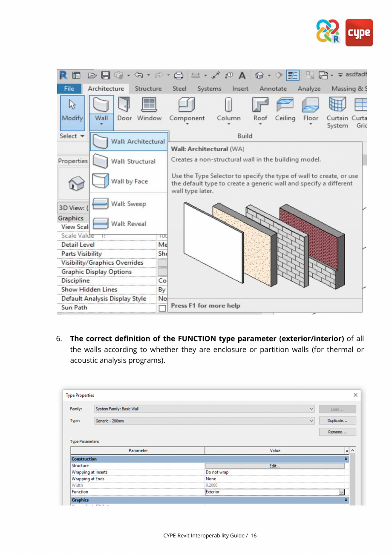Click the Rename button
This screenshot has width=392, height=554.
click(337, 432)
